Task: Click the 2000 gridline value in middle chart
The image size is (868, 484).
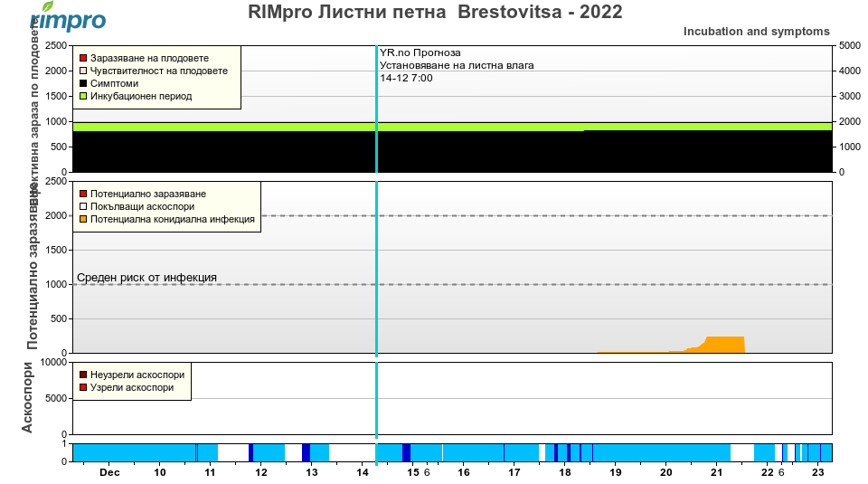Action: tap(56, 216)
